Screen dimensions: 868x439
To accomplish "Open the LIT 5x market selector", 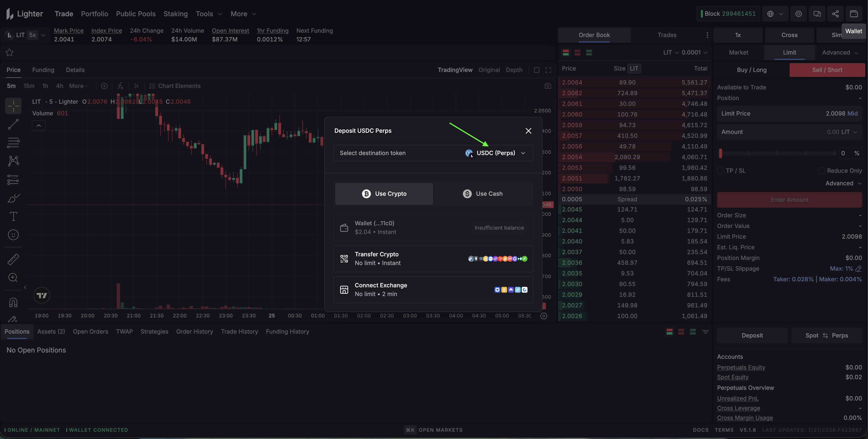I will pyautogui.click(x=25, y=35).
